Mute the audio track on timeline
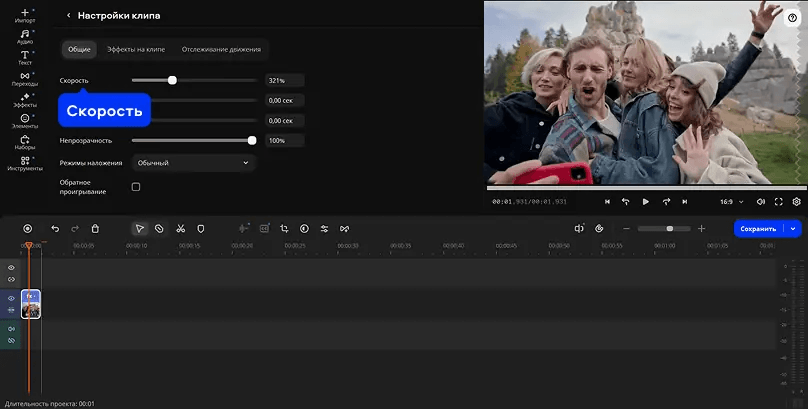808x409 pixels. point(12,328)
